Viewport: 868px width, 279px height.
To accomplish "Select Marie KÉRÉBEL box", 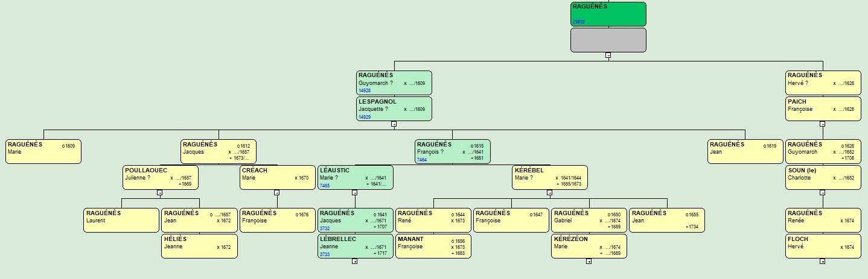I will pyautogui.click(x=550, y=178).
